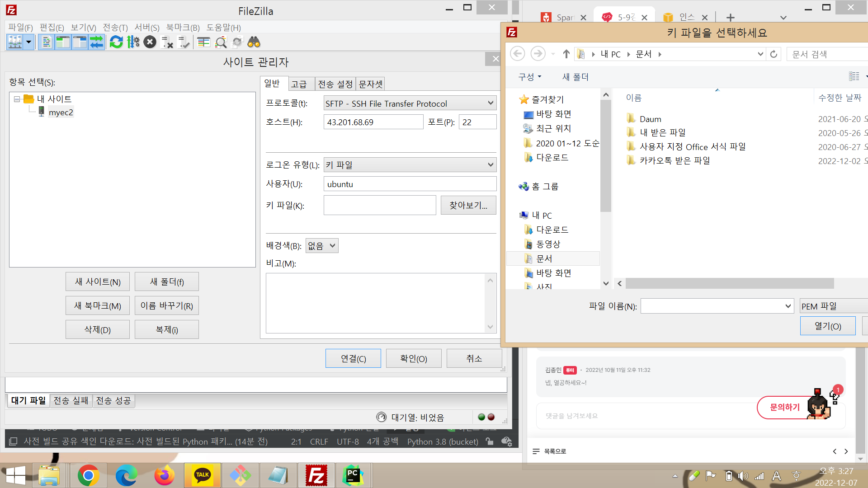Collapse the 내 사이트 tree node
The height and width of the screenshot is (488, 868).
pos(17,99)
